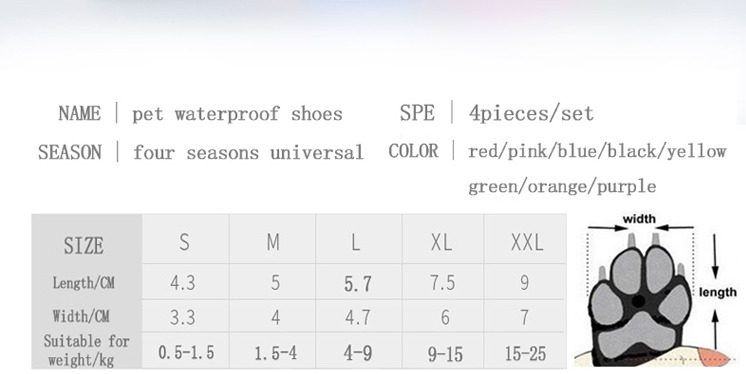The width and height of the screenshot is (746, 374).
Task: Click the dog paw diagram image
Action: [657, 290]
